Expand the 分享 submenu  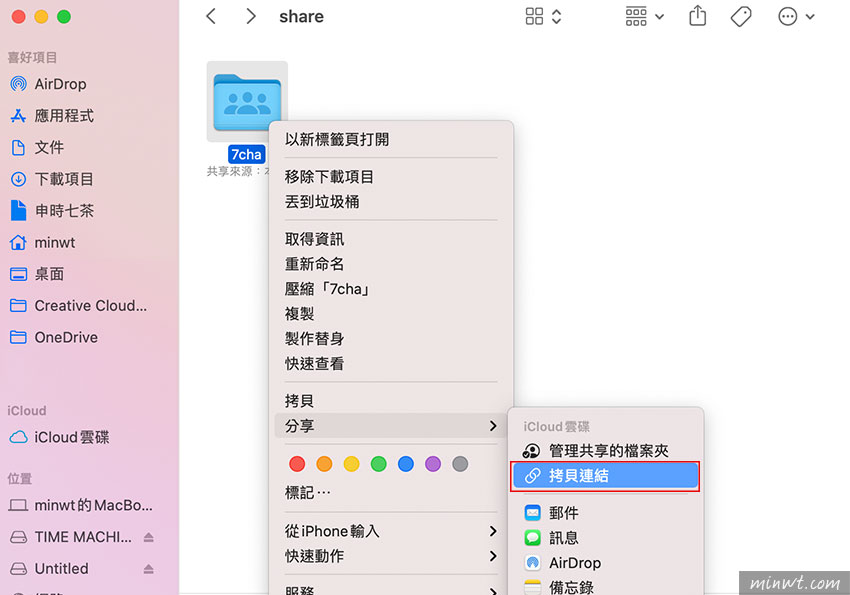390,426
